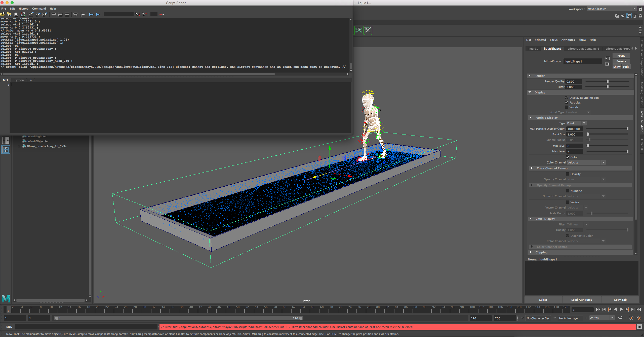The height and width of the screenshot is (337, 644).
Task: Open the Workspace Maya Classic dropdown
Action: pos(611,9)
